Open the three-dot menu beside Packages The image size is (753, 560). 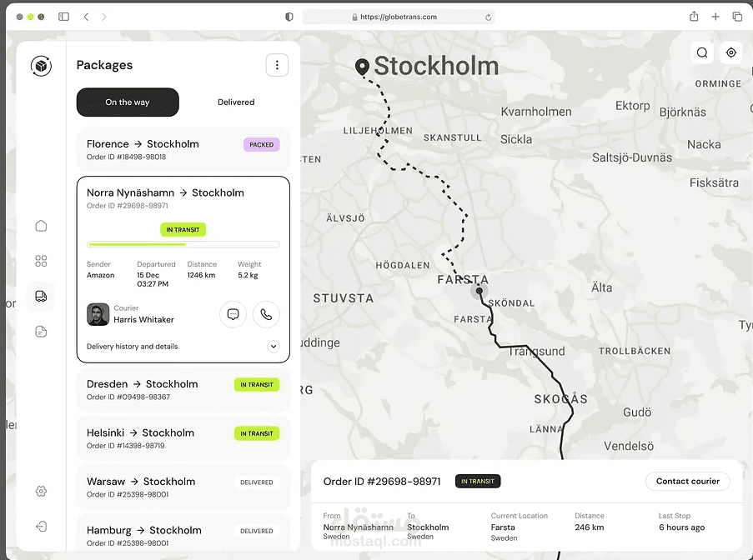pyautogui.click(x=277, y=64)
